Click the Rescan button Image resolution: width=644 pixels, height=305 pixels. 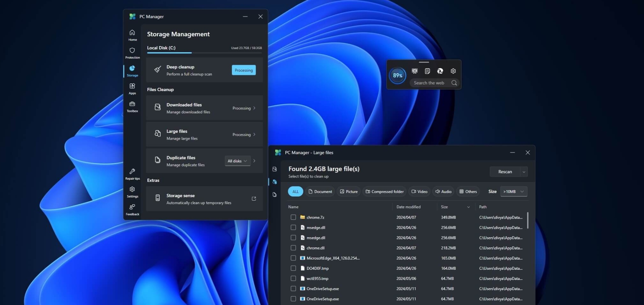tap(505, 172)
